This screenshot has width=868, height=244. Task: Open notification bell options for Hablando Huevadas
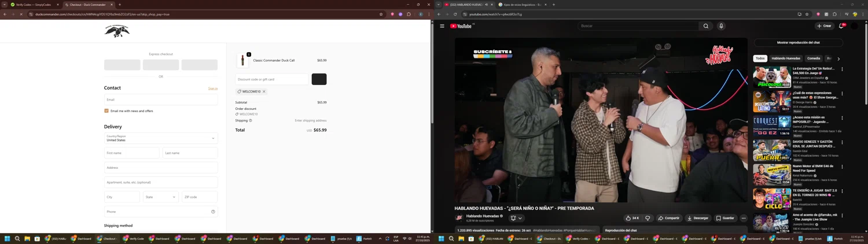516,218
